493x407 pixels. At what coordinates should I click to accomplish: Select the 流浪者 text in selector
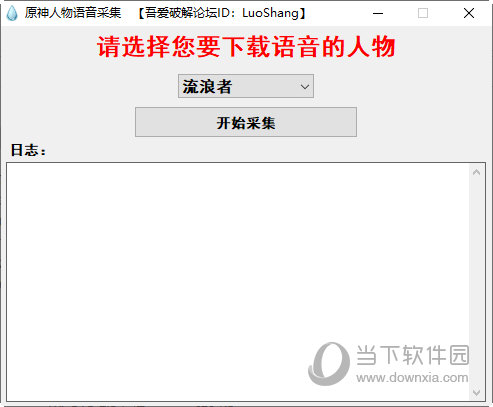[207, 87]
